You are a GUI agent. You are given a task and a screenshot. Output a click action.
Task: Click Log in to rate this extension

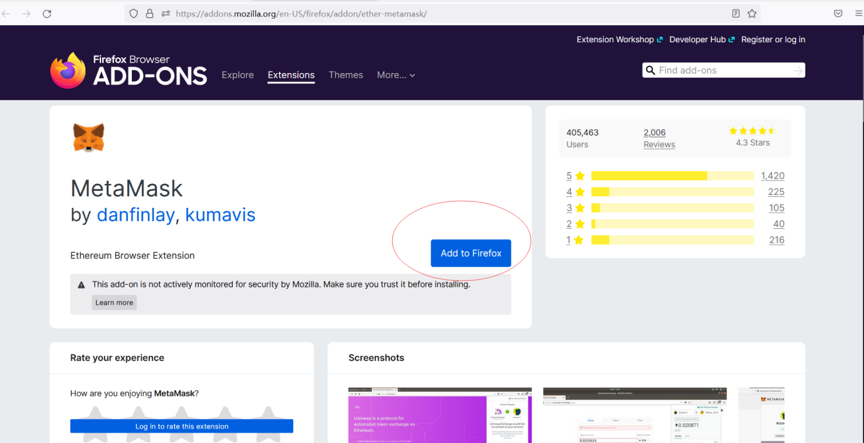click(x=182, y=426)
